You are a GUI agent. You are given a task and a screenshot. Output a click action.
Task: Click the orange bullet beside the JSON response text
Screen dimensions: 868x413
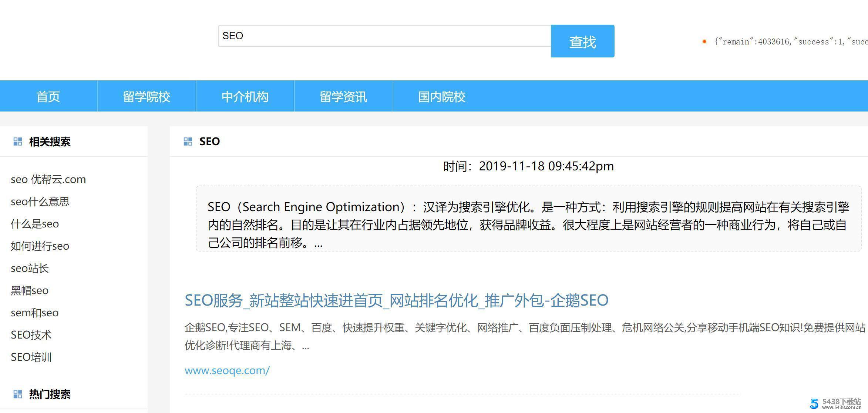[x=704, y=42]
